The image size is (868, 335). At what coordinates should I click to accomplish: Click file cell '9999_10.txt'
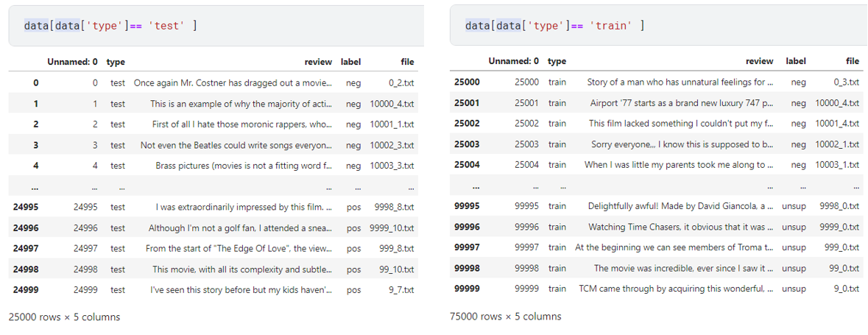(x=392, y=228)
